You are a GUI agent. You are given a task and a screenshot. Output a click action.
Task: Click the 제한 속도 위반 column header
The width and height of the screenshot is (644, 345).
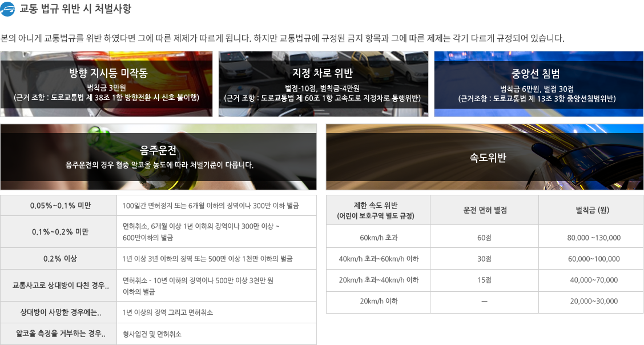pyautogui.click(x=378, y=210)
